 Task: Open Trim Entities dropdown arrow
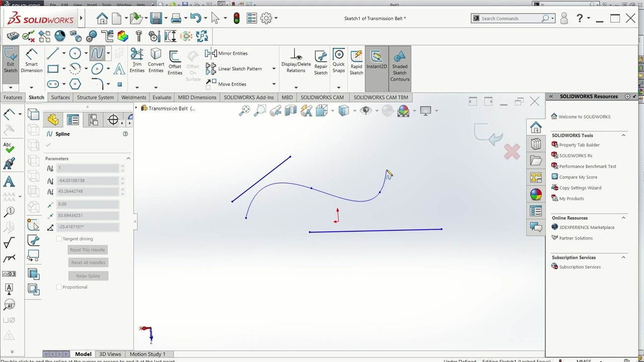point(137,87)
